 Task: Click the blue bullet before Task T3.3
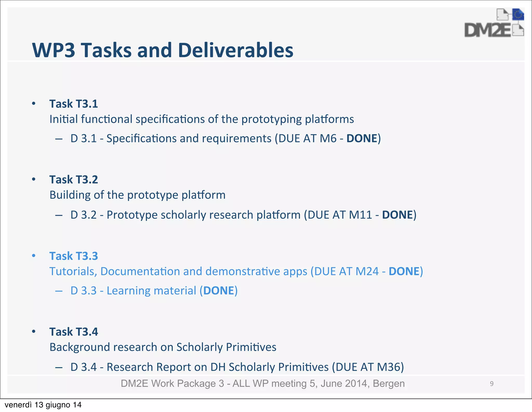34,256
